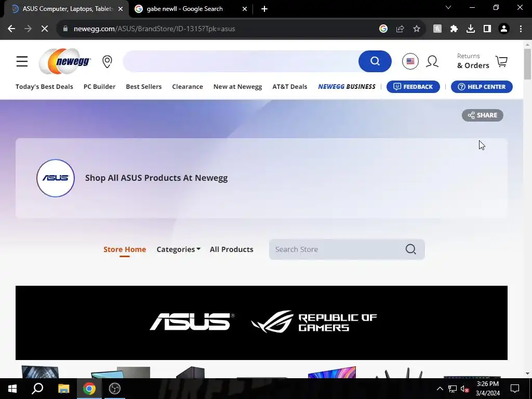Open Windows taskbar search
The width and height of the screenshot is (532, 399).
click(x=37, y=389)
